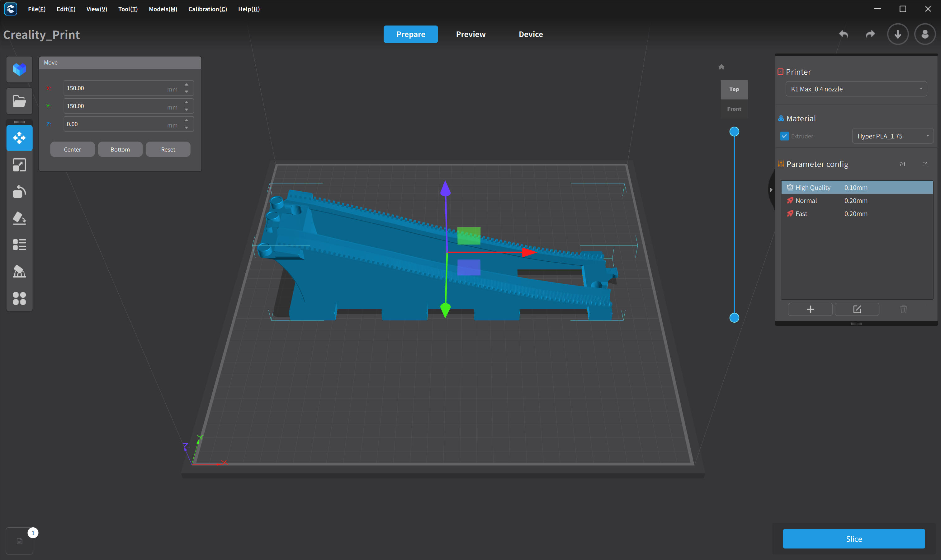Open the user account profile icon
Image resolution: width=941 pixels, height=560 pixels.
point(925,34)
